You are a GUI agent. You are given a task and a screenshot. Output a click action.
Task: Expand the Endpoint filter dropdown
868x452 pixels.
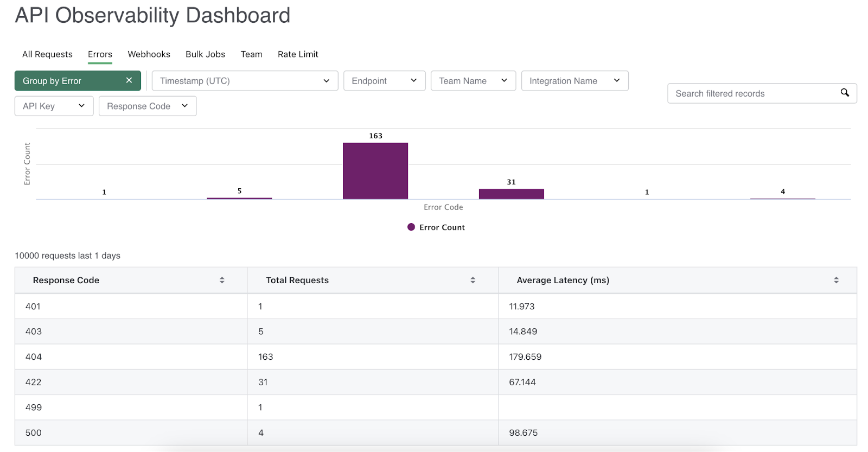point(384,81)
